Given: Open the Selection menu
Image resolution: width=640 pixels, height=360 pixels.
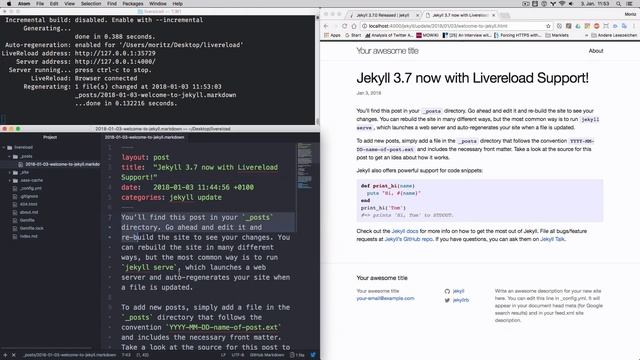Looking at the screenshot, I should (x=91, y=4).
